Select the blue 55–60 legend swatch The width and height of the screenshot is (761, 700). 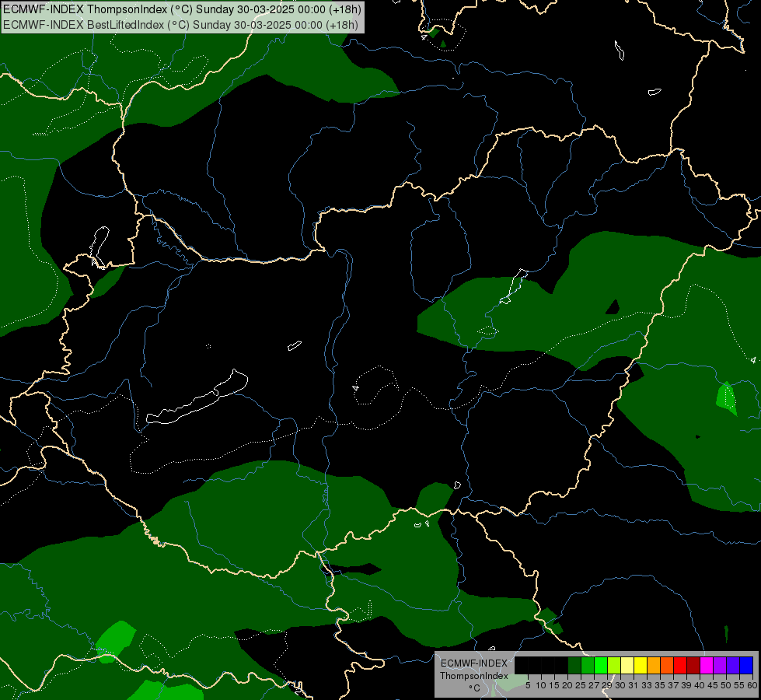pyautogui.click(x=746, y=665)
